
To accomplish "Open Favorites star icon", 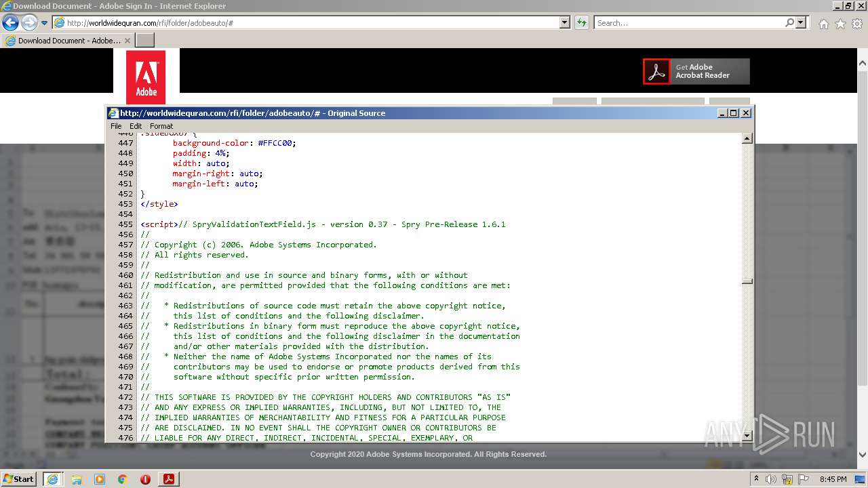I will tap(840, 24).
